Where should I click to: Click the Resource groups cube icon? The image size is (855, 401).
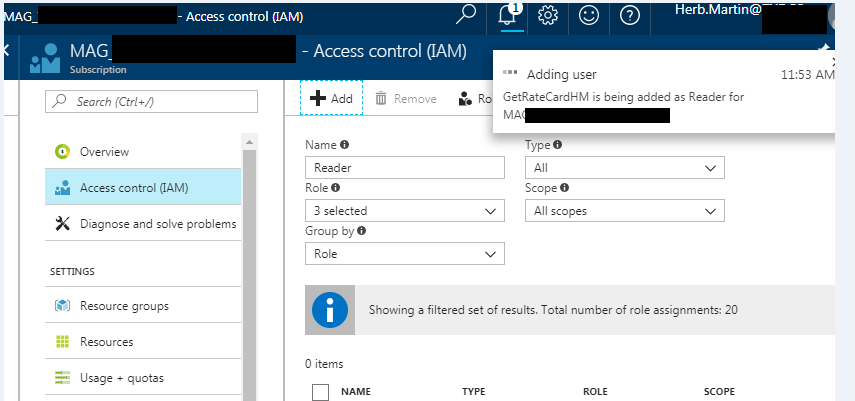63,306
